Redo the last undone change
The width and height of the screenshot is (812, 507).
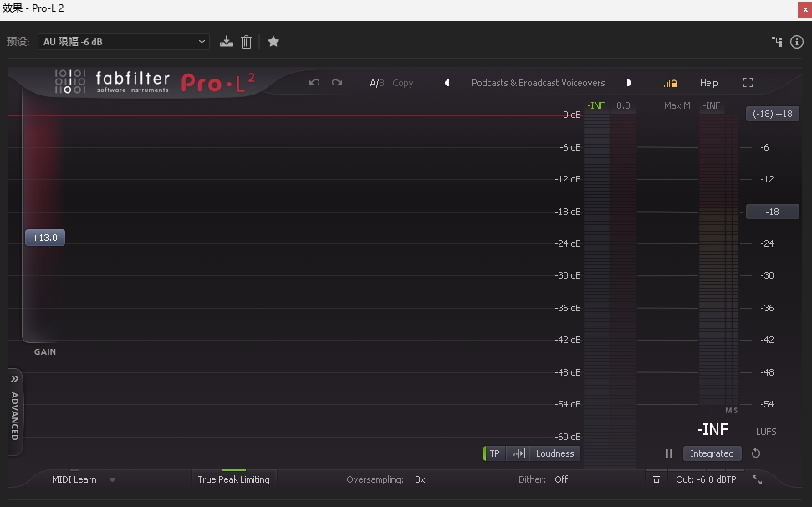(x=337, y=83)
